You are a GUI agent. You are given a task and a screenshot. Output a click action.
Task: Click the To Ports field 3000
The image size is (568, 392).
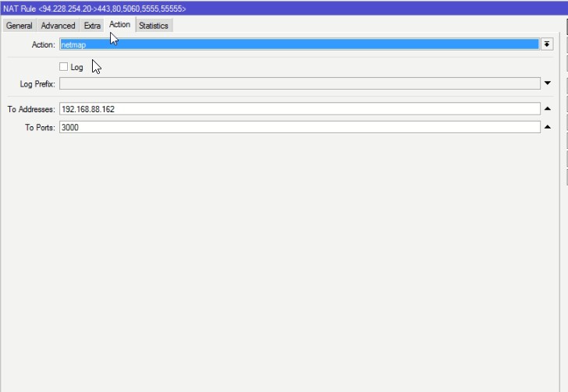point(300,127)
